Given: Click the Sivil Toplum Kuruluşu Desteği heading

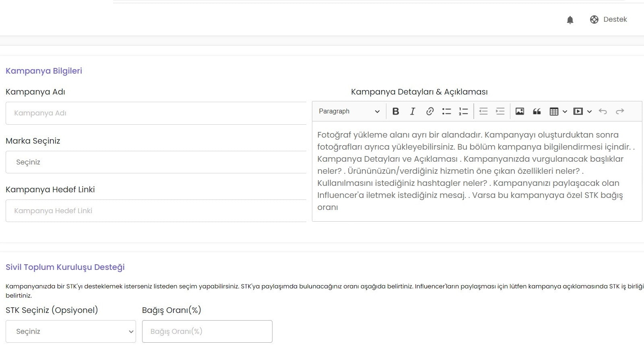Looking at the screenshot, I should point(65,267).
